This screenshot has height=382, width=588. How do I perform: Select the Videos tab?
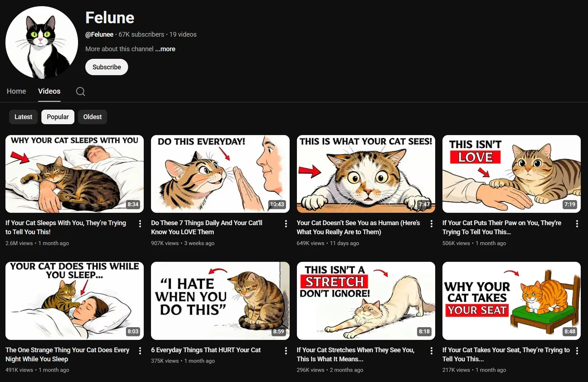49,91
